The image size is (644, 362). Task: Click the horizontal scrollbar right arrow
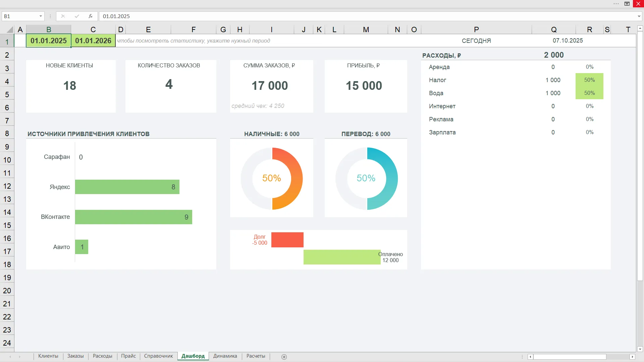pos(633,357)
